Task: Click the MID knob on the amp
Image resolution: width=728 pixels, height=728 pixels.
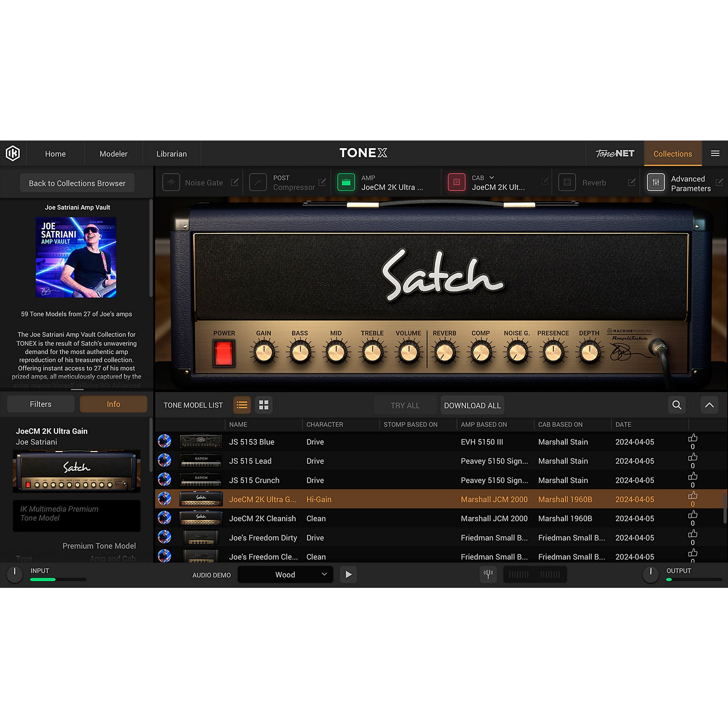Action: [336, 353]
